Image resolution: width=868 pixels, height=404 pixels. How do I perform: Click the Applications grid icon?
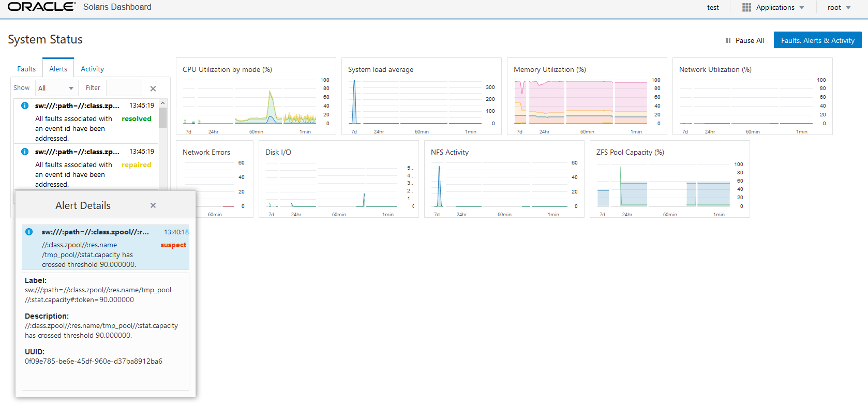[746, 7]
